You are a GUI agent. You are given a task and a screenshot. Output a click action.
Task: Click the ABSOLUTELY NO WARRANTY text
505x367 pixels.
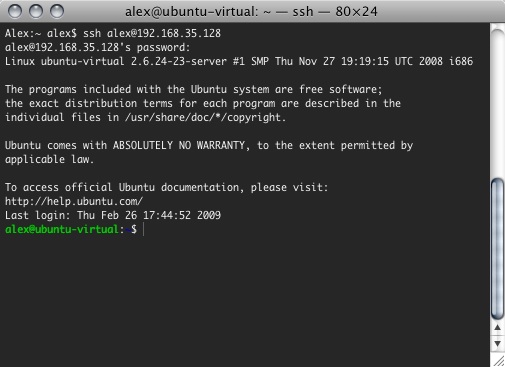click(179, 145)
